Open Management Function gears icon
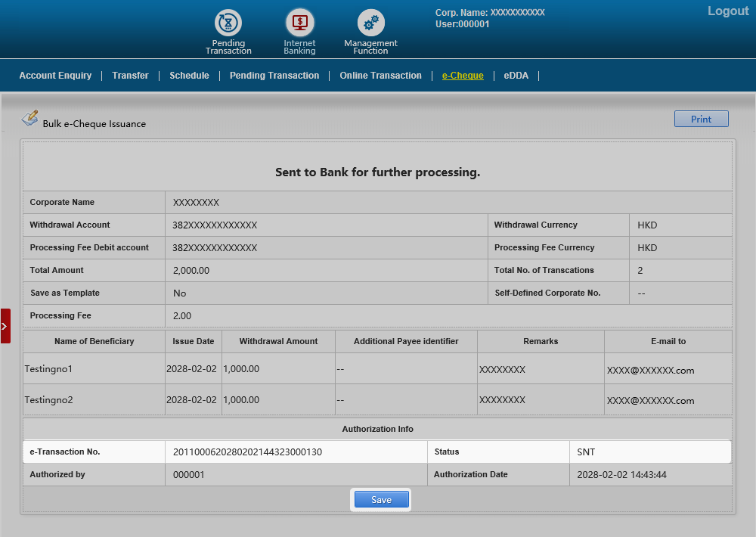The image size is (756, 537). pos(370,23)
